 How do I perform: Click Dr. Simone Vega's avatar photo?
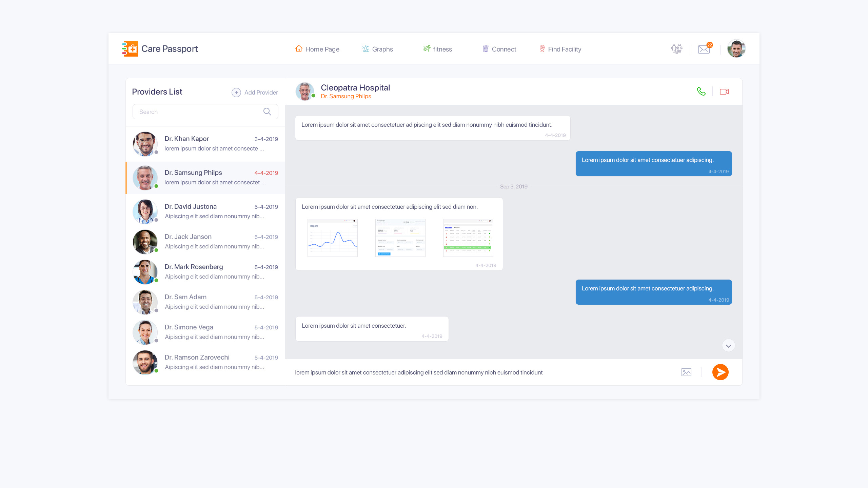point(145,332)
